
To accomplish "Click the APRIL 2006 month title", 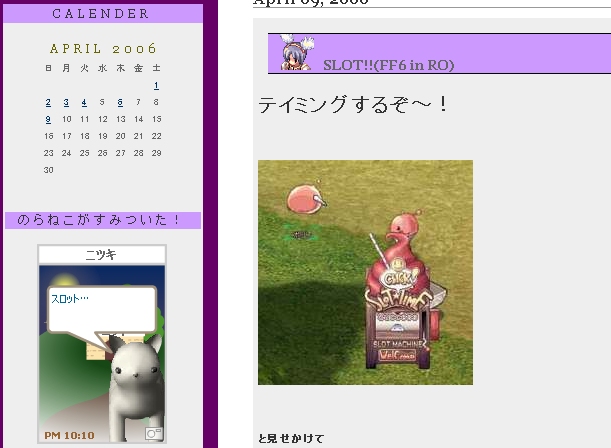I will (x=103, y=49).
